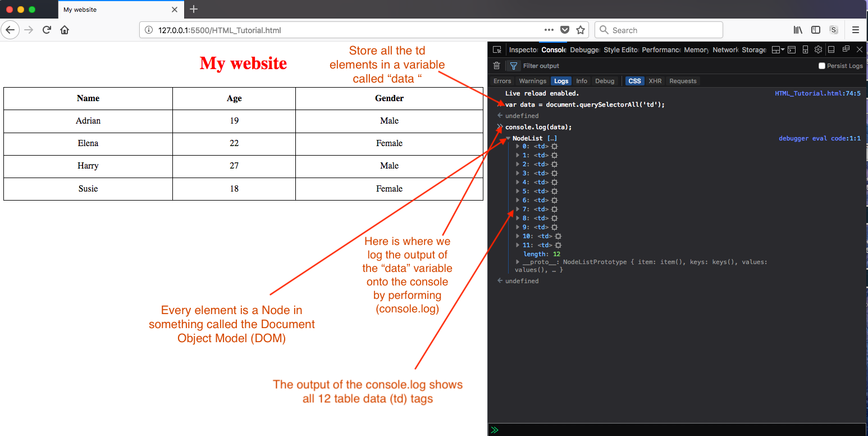Pick an element from the page

coord(497,50)
